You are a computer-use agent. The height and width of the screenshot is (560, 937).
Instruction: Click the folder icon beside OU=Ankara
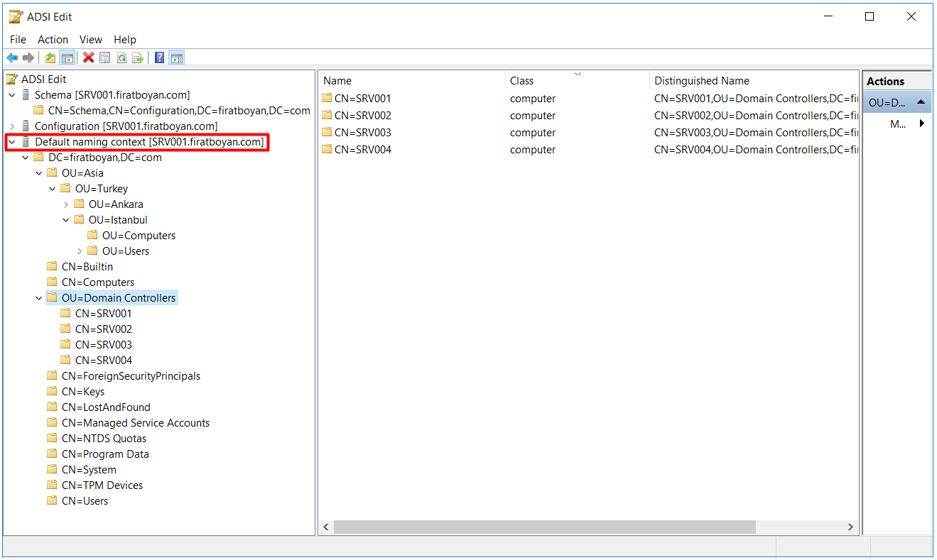pos(79,204)
